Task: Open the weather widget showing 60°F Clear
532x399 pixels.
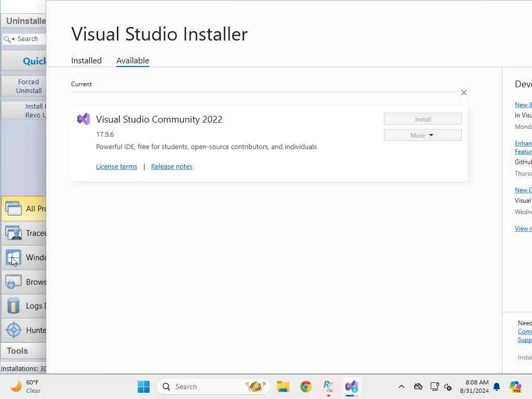Action: coord(25,387)
